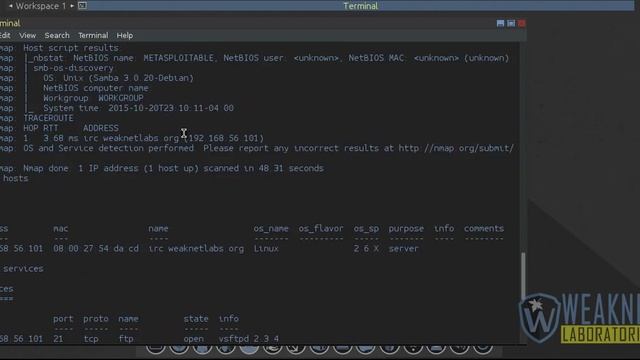This screenshot has height=360, width=640.
Task: Click the '2.6.X' os_sp value
Action: [366, 249]
